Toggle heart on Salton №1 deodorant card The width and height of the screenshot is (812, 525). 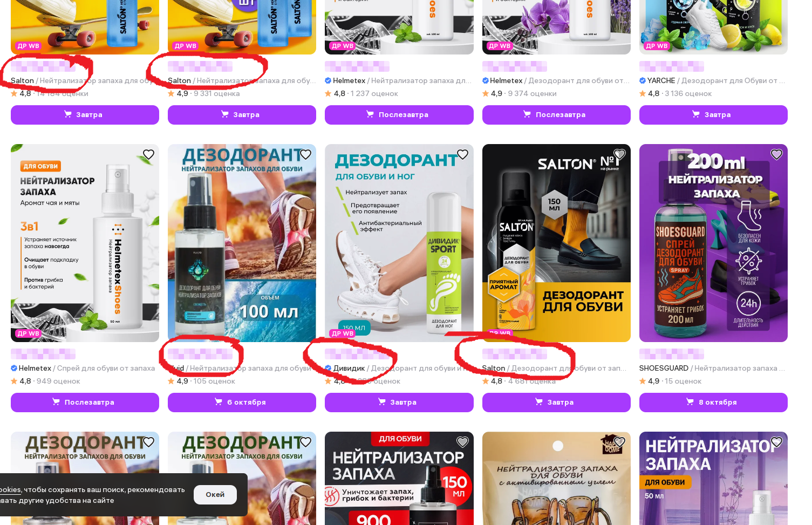[x=619, y=154]
